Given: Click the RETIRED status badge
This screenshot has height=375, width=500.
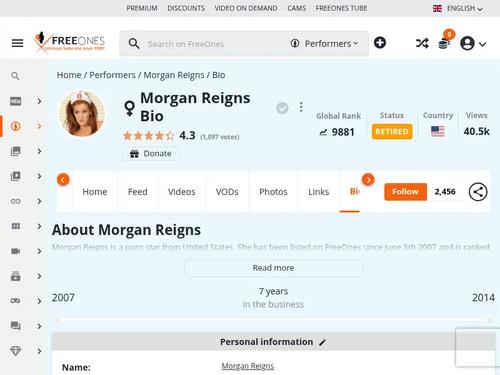Looking at the screenshot, I should [x=392, y=132].
